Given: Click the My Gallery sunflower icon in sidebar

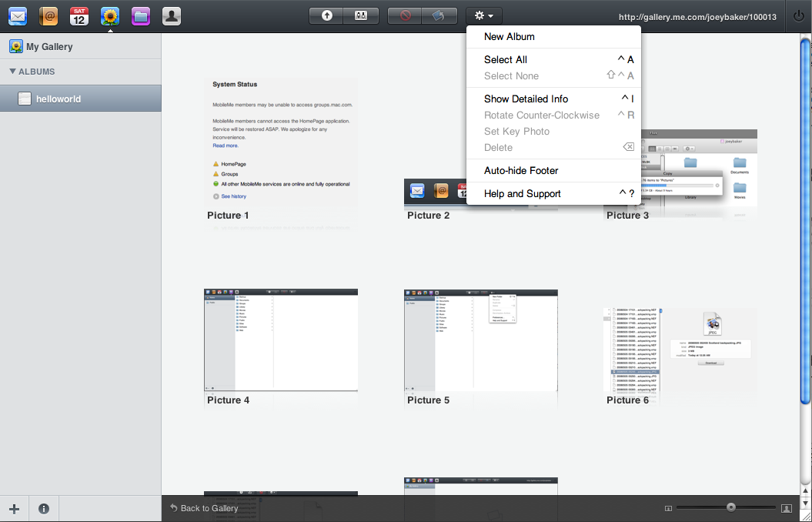Looking at the screenshot, I should click(x=15, y=47).
